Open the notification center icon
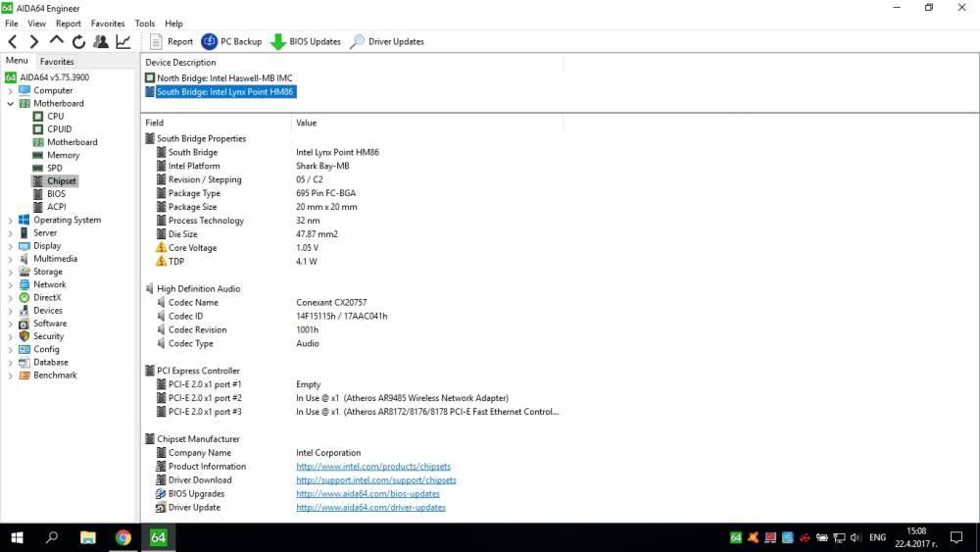Screen dimensions: 980x552 pos(956,537)
